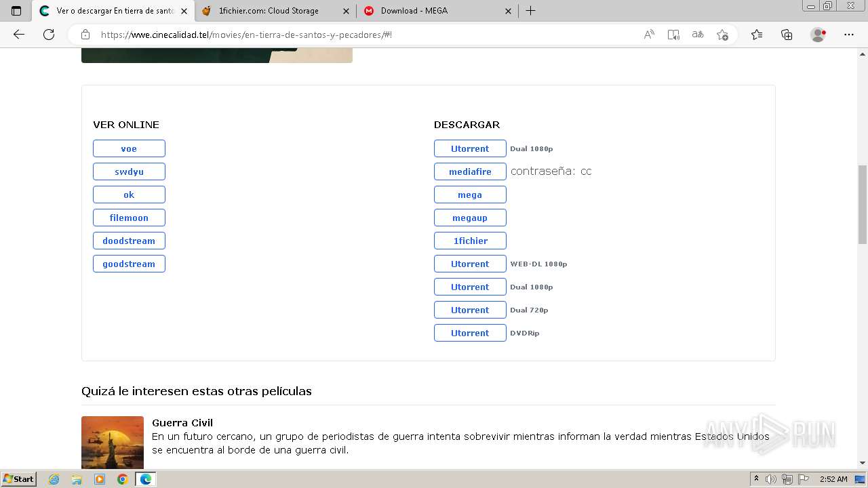Open the ok online stream

[x=129, y=195]
